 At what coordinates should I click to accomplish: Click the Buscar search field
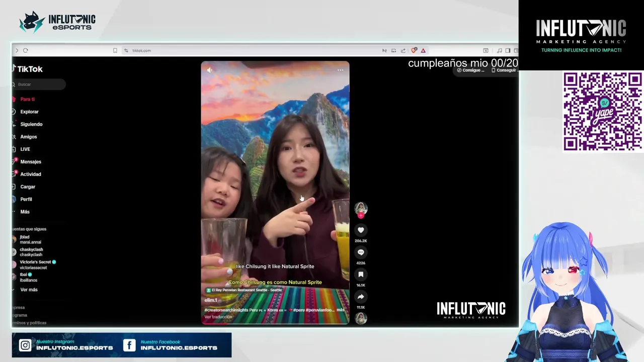[39, 84]
